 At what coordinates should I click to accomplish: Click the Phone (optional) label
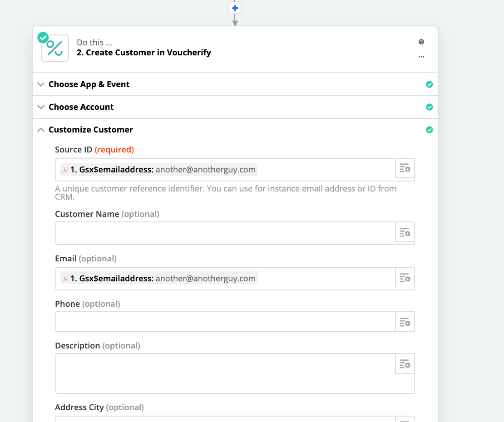pyautogui.click(x=88, y=304)
